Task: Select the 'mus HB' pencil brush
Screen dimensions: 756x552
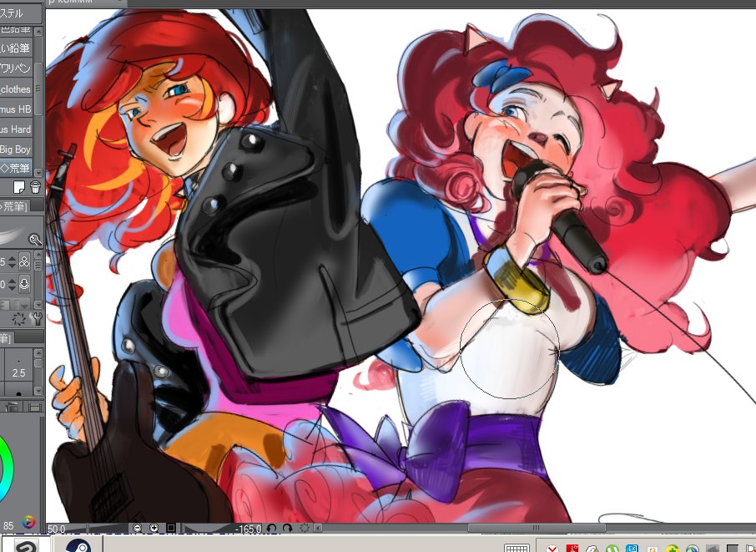Action: [15, 109]
